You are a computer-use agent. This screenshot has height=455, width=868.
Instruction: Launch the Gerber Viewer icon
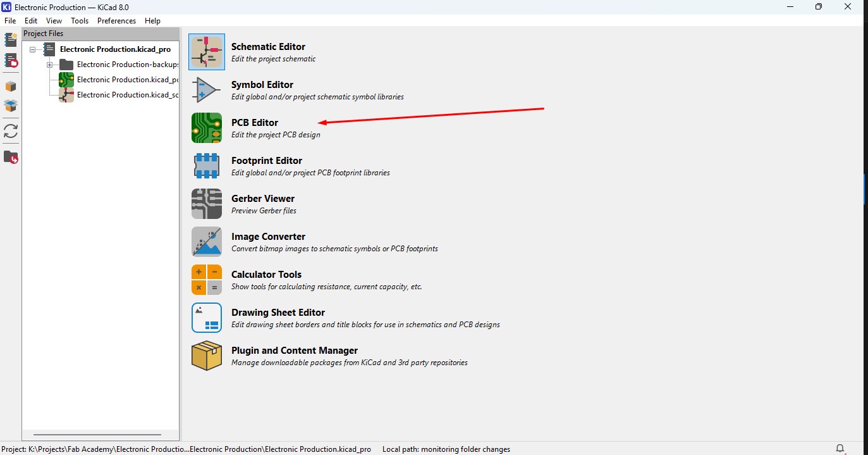[x=207, y=204]
